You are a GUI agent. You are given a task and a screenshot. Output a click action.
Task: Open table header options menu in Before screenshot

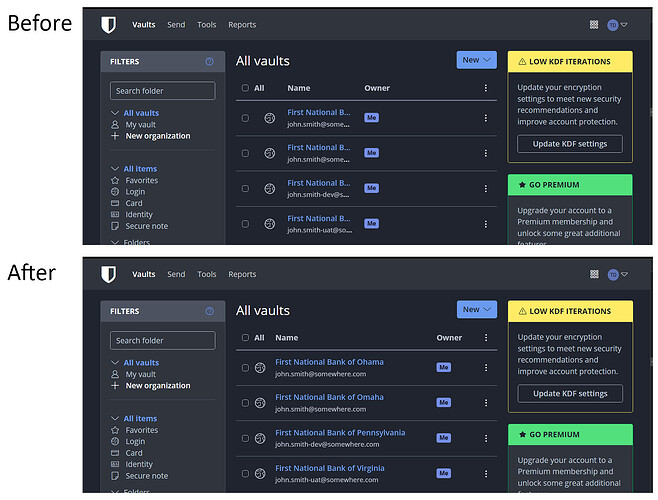[486, 88]
